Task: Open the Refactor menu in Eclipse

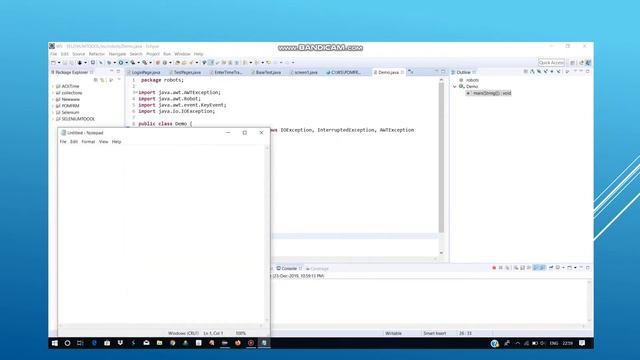Action: coord(97,54)
